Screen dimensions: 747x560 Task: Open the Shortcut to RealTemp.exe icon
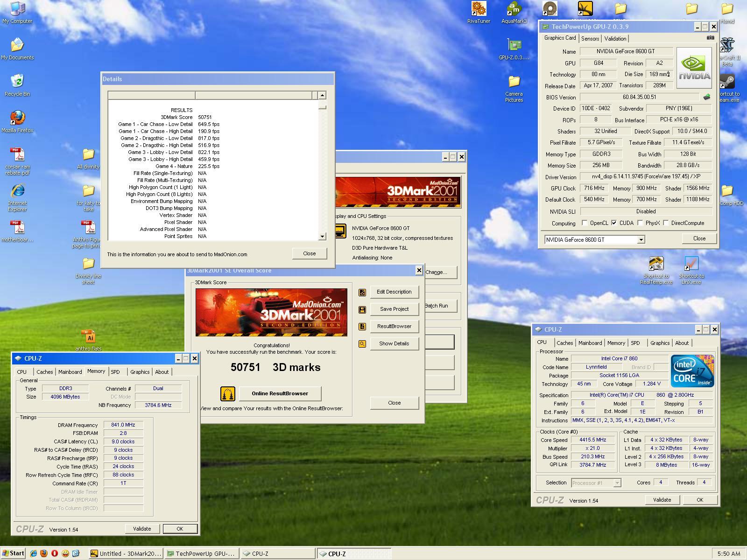click(656, 270)
